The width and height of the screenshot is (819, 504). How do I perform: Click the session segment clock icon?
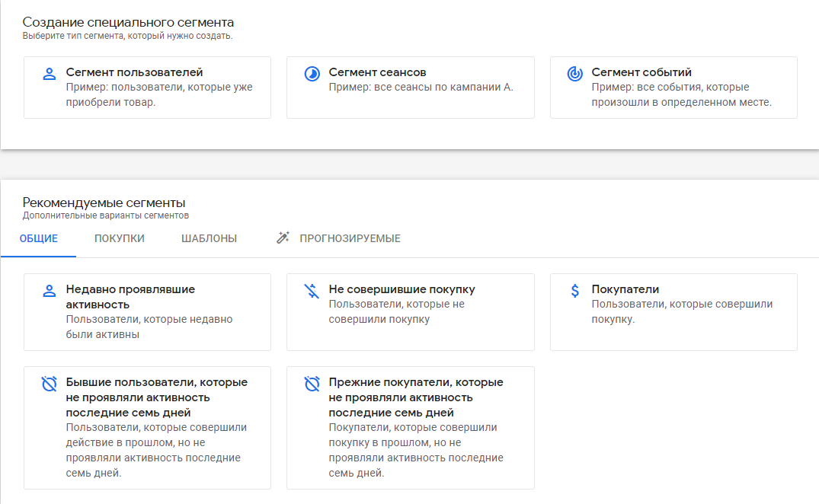pos(312,74)
